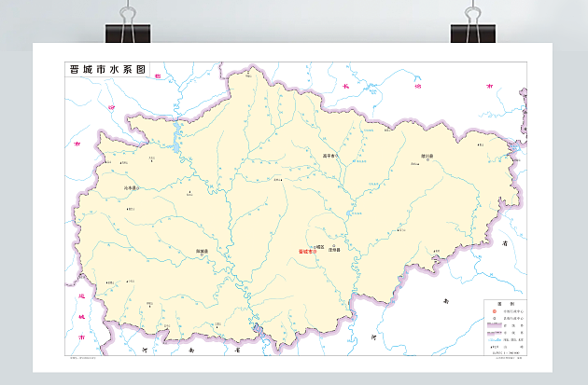This screenshot has width=588, height=385.
Task: Click the 城区 district label
Action: [x=321, y=246]
